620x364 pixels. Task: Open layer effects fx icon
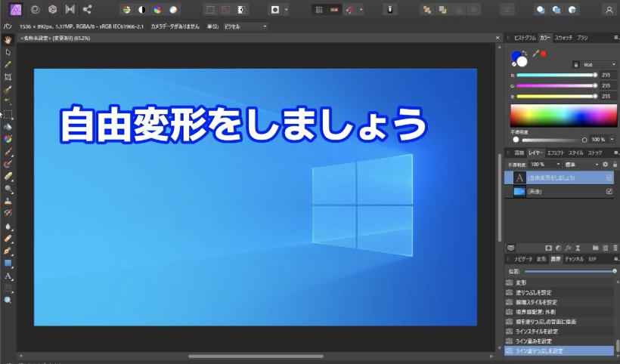(x=568, y=248)
